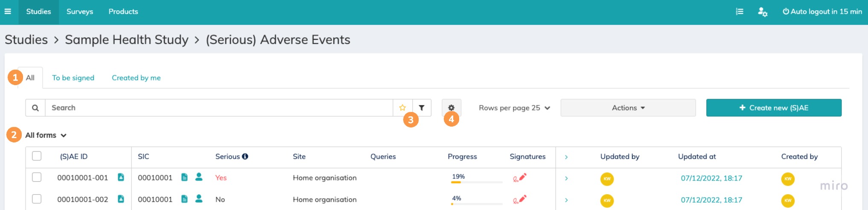Check the box for row 00010001-002

coord(37,199)
